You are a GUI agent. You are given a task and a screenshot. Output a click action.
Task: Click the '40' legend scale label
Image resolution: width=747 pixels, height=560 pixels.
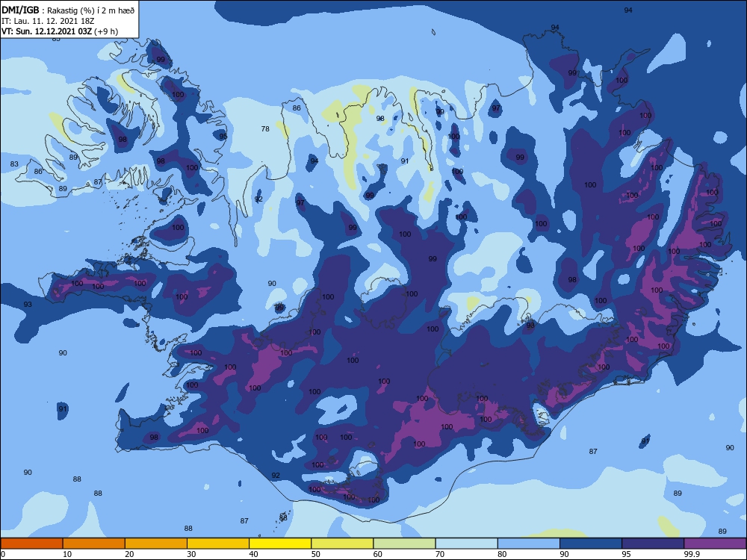click(254, 554)
